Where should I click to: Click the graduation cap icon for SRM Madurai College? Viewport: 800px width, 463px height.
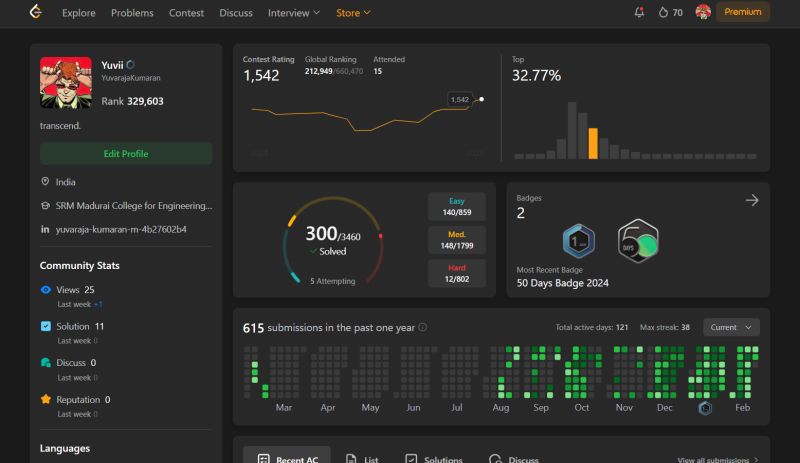pos(45,205)
